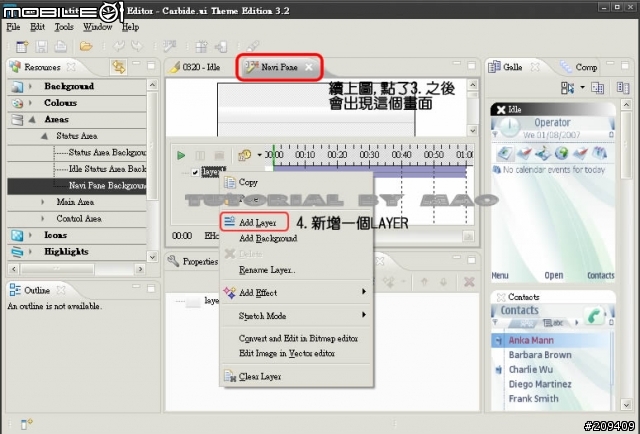Click the Undo arrow icon
640x434 pixels.
[118, 46]
